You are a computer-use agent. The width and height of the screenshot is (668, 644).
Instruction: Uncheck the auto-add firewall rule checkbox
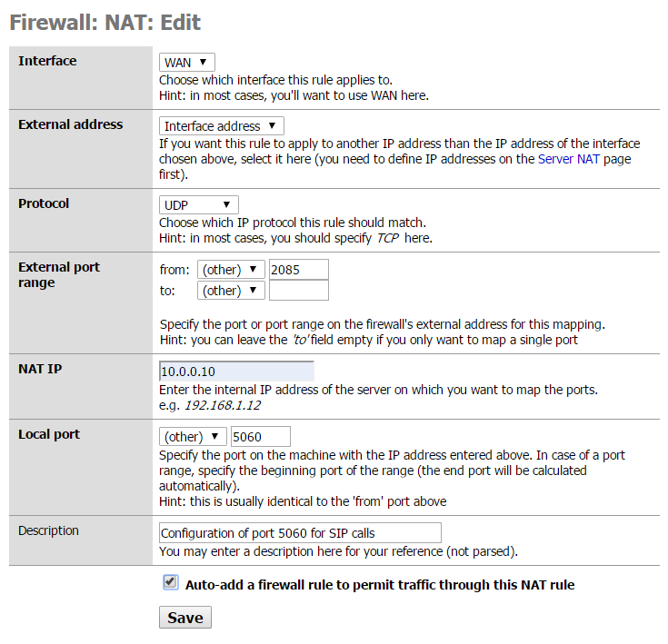pos(170,583)
